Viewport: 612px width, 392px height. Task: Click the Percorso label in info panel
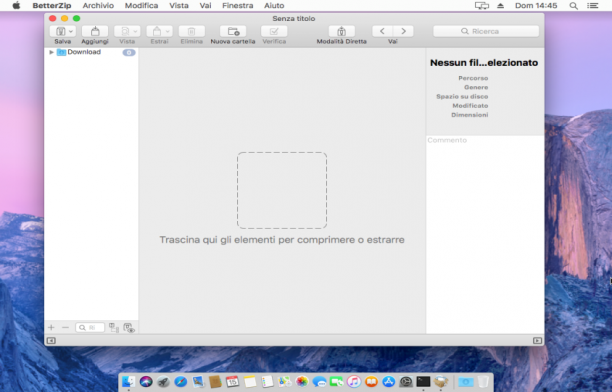tap(473, 78)
